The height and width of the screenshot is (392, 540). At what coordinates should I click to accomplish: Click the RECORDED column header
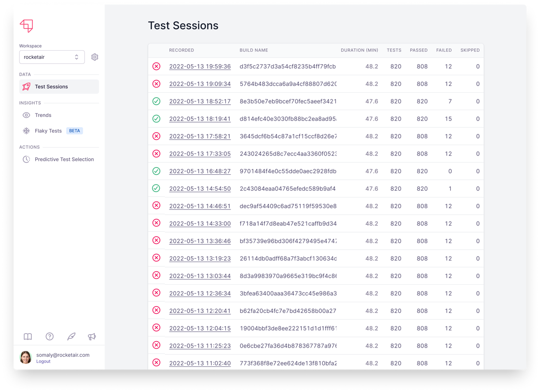tap(181, 50)
